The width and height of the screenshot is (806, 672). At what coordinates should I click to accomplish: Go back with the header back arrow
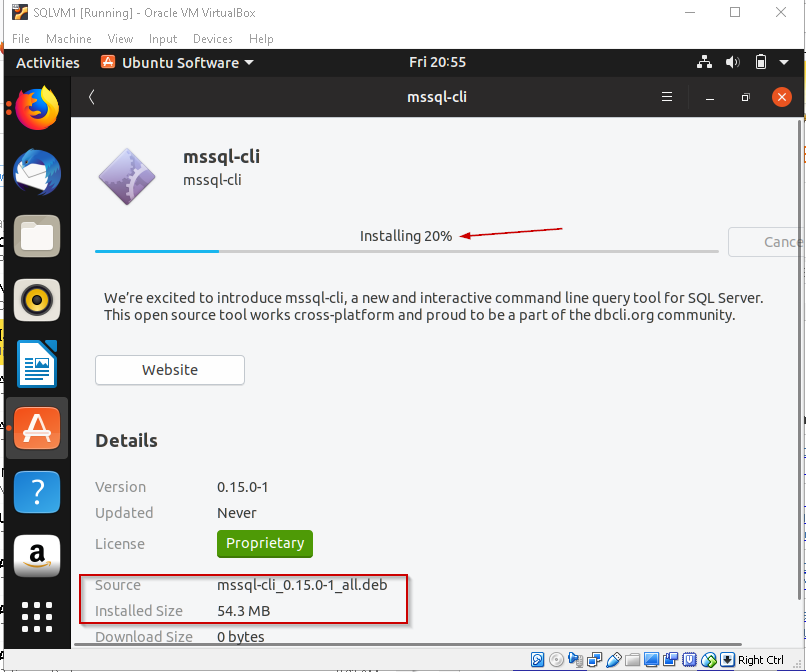click(x=91, y=97)
